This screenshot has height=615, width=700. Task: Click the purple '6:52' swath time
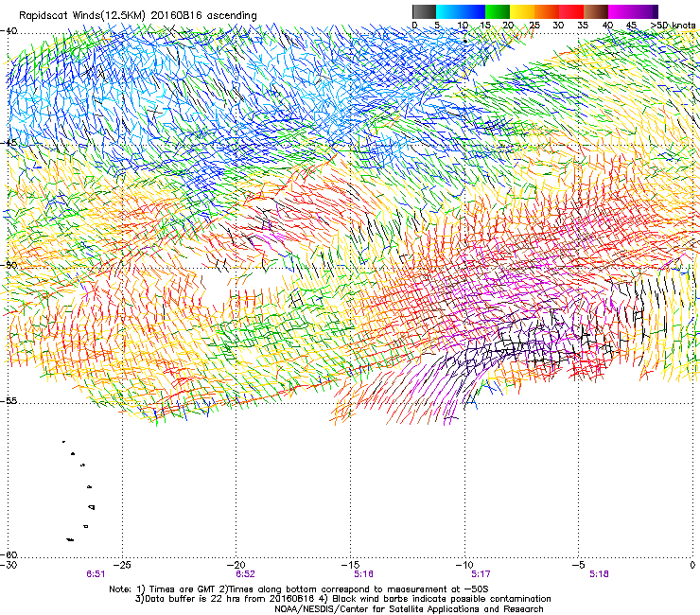(x=246, y=574)
